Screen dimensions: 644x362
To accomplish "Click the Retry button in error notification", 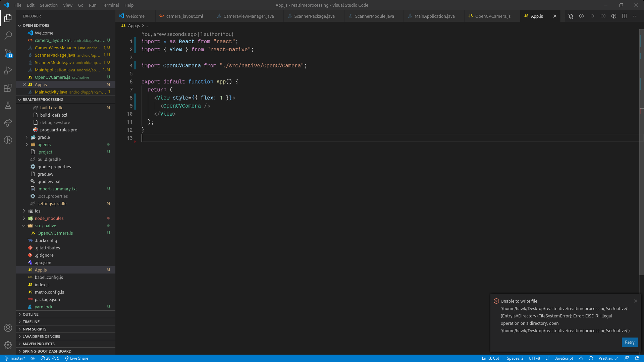I will pyautogui.click(x=629, y=342).
